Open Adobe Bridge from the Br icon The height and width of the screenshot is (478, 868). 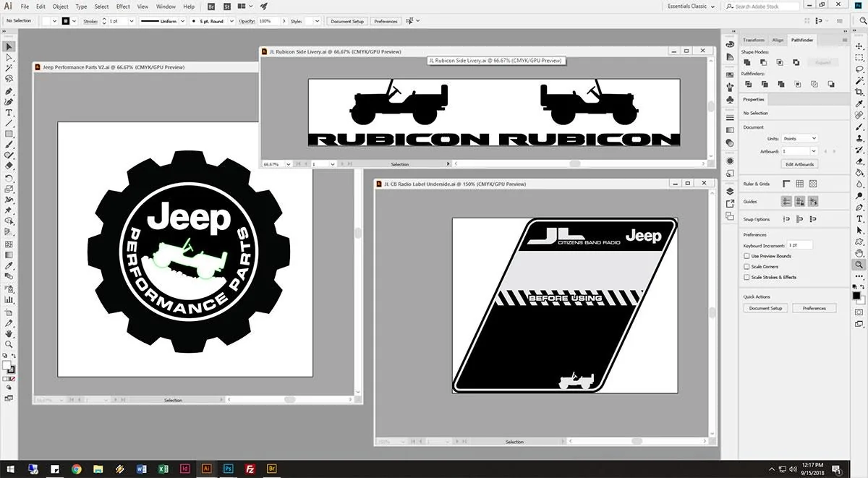[x=211, y=7]
